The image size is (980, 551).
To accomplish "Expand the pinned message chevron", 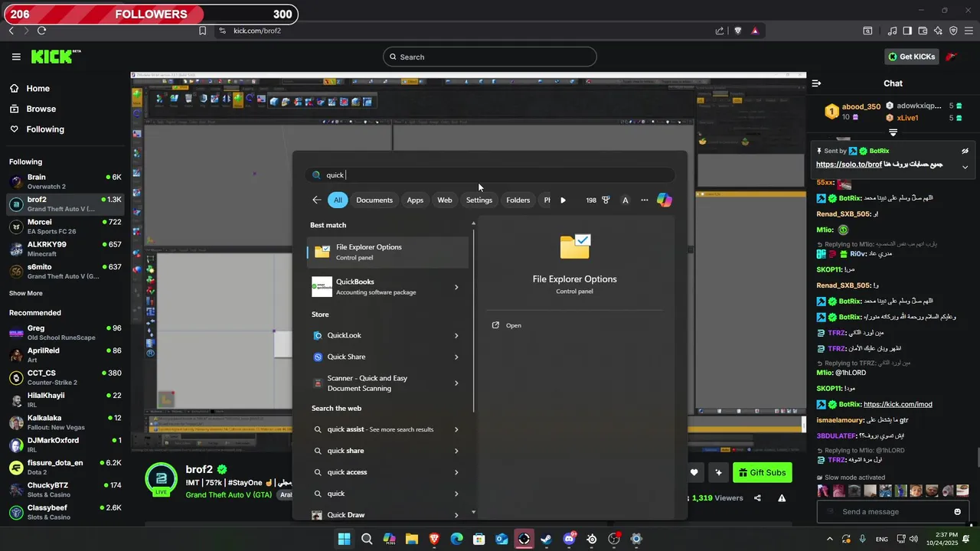I will tap(965, 167).
